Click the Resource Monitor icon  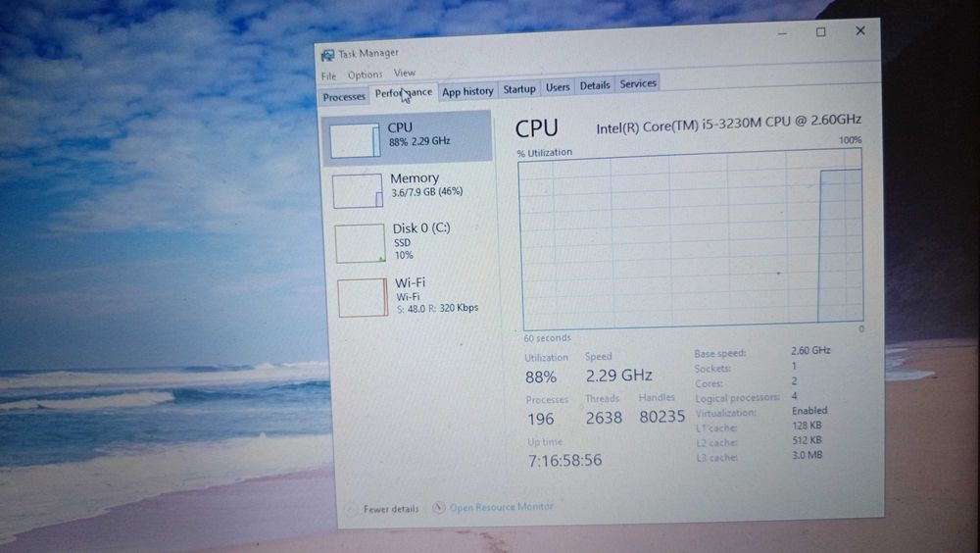coord(439,507)
